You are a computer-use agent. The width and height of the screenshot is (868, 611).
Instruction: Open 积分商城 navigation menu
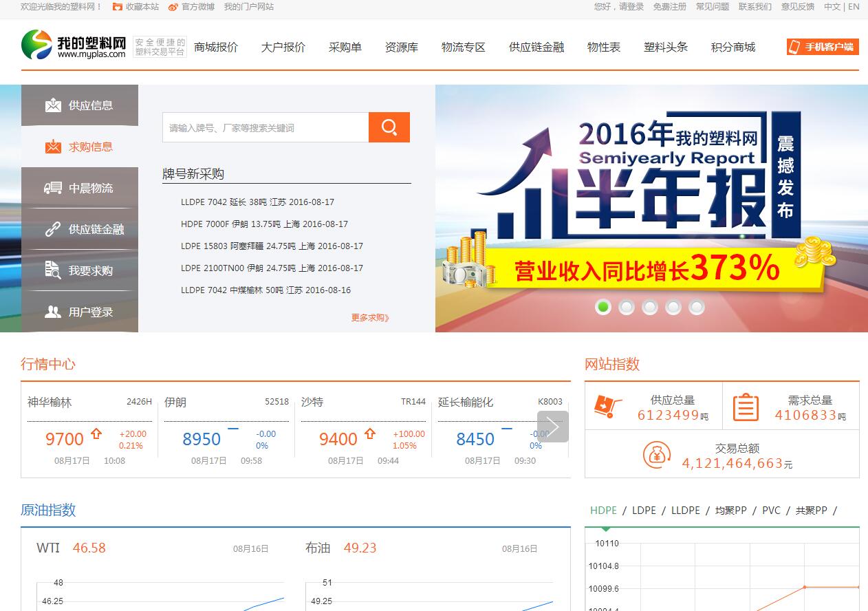(x=733, y=47)
